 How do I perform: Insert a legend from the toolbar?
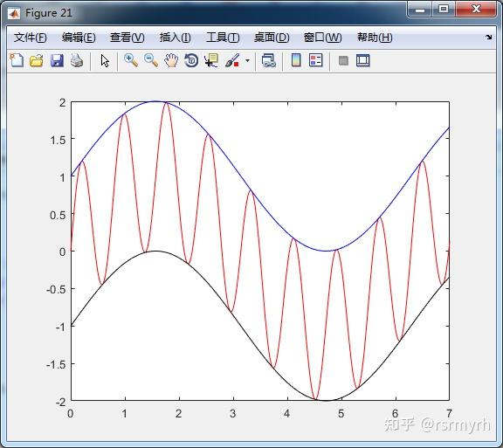[x=315, y=60]
